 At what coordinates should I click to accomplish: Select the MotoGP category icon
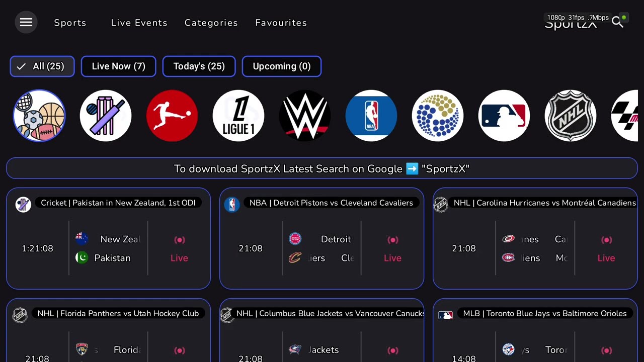pyautogui.click(x=624, y=116)
